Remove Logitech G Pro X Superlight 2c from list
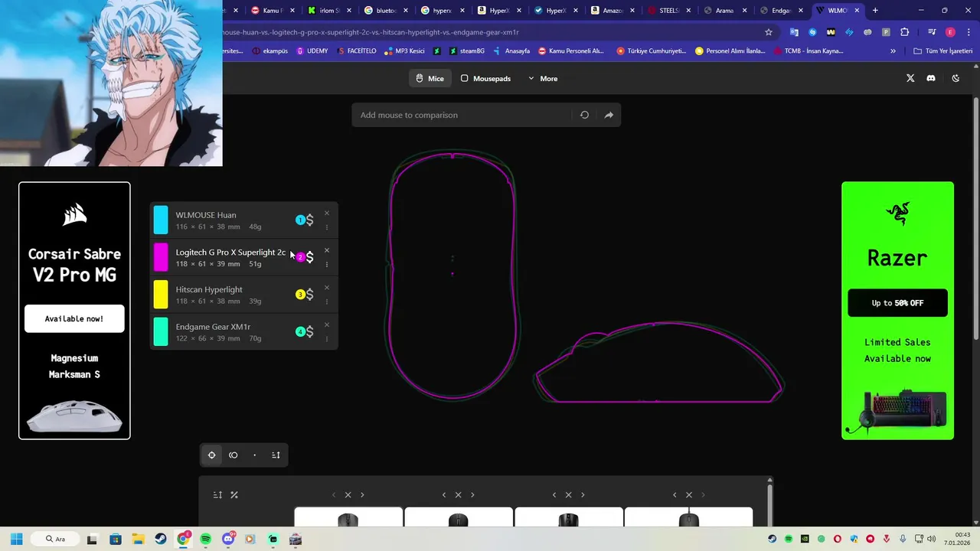 [x=327, y=250]
